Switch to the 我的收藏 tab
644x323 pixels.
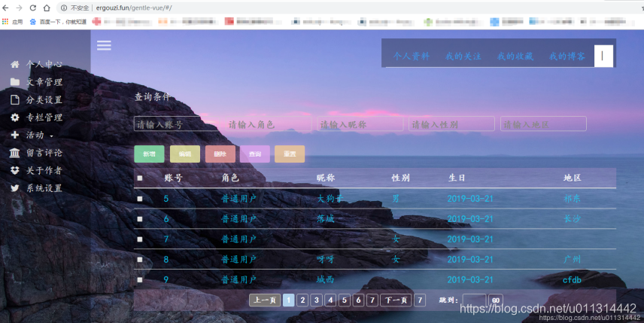click(515, 56)
